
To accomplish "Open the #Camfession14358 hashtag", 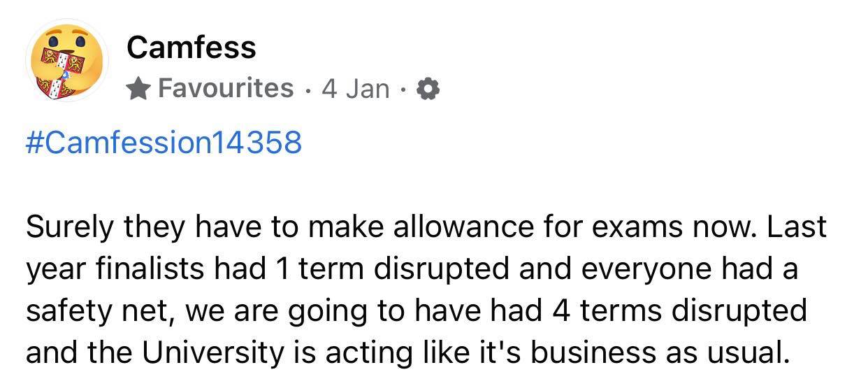I will click(x=164, y=142).
